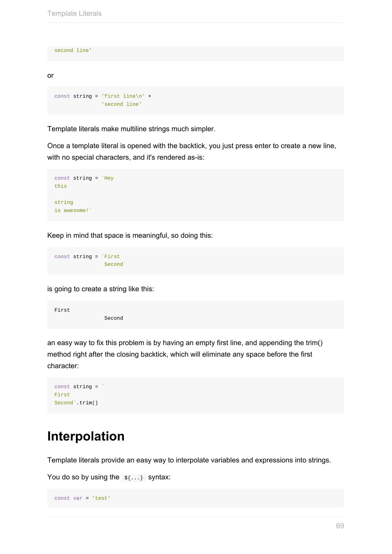This screenshot has height=554, width=392.
Task: Click "You do so by using the" text
Action: point(83,477)
